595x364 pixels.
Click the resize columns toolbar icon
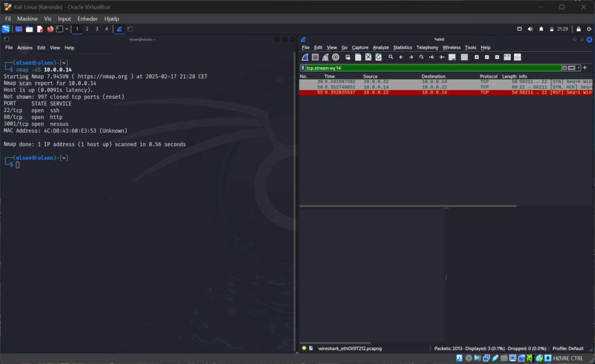(507, 57)
